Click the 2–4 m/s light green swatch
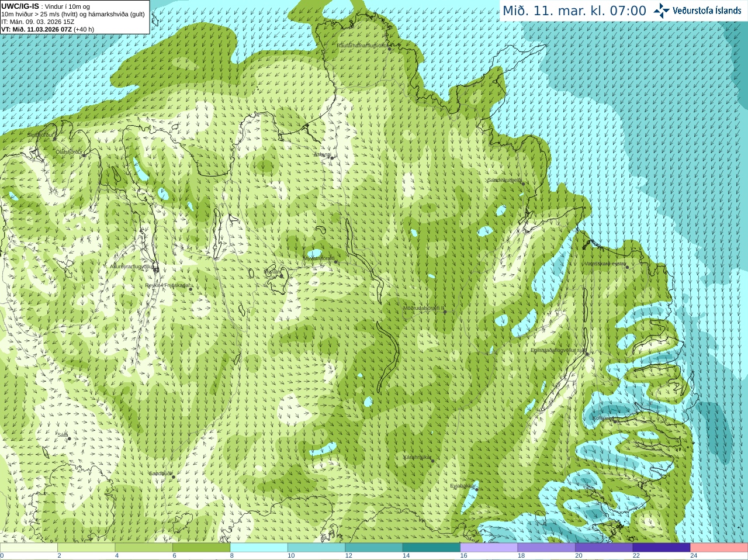The width and height of the screenshot is (748, 560). pyautogui.click(x=86, y=548)
